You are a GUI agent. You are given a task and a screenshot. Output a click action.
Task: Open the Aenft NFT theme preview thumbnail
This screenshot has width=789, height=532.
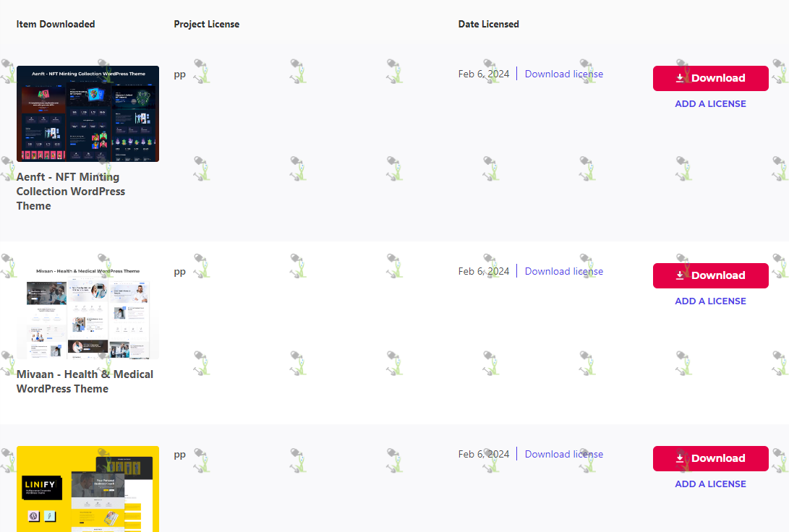pos(88,113)
